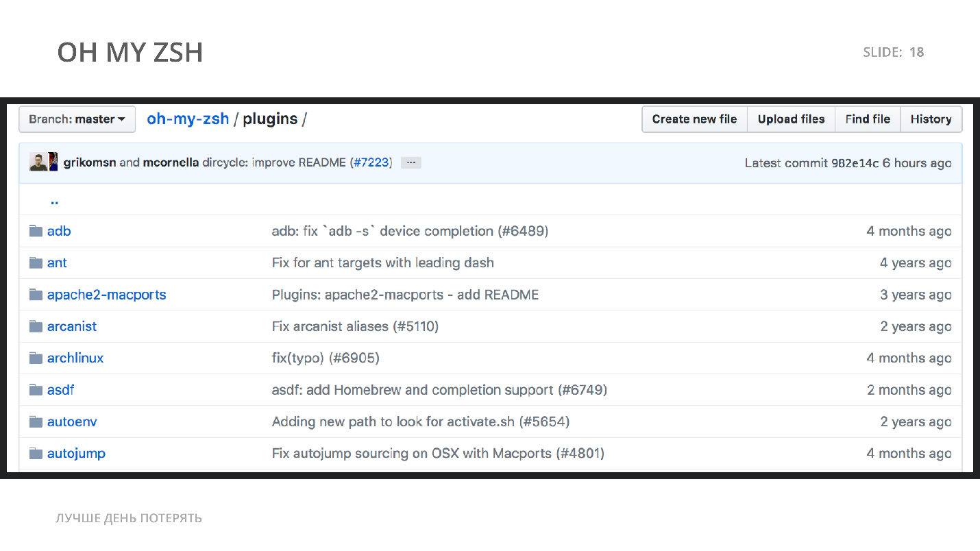This screenshot has width=980, height=551.
Task: Open commit 'Fix autojump sourcing on OSX with Macports'
Action: coord(438,453)
